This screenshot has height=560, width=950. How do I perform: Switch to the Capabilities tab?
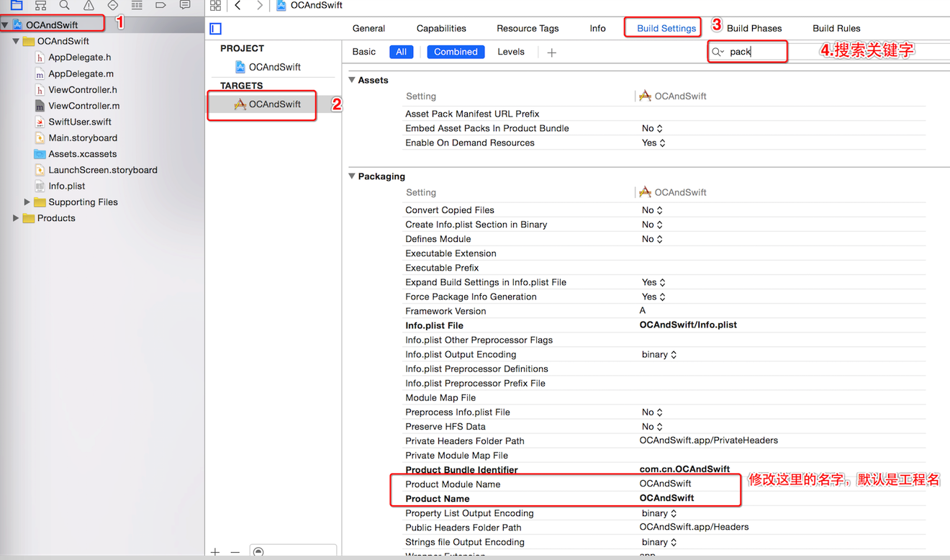[441, 29]
